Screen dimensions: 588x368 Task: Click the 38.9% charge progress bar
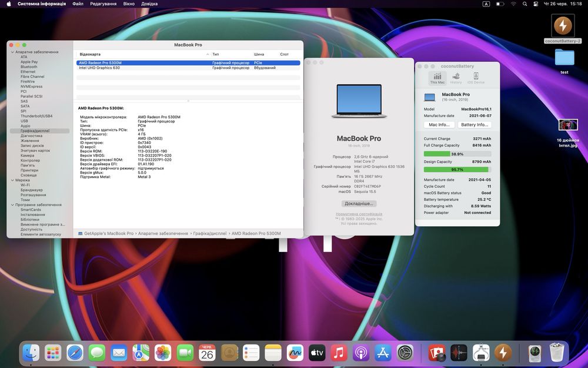pos(457,154)
